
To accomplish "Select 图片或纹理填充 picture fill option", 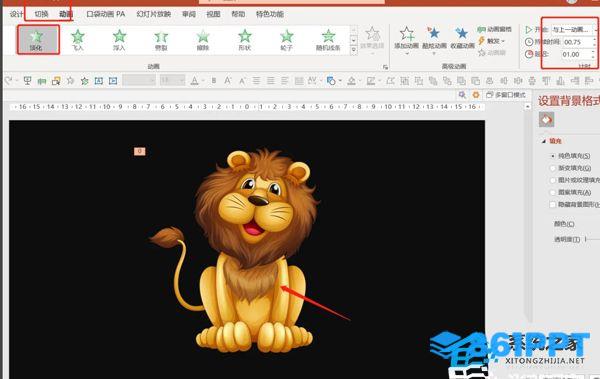I will pyautogui.click(x=553, y=180).
